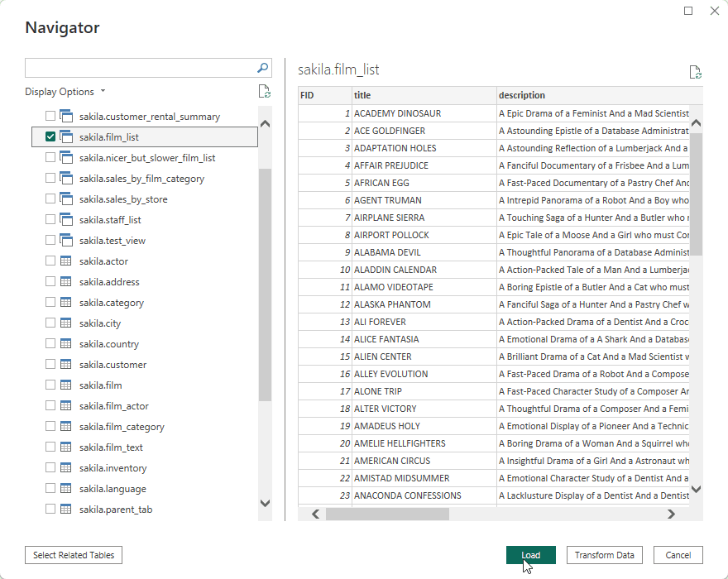The height and width of the screenshot is (579, 728).
Task: Click the table icon of sakila.address
Action: tap(66, 281)
